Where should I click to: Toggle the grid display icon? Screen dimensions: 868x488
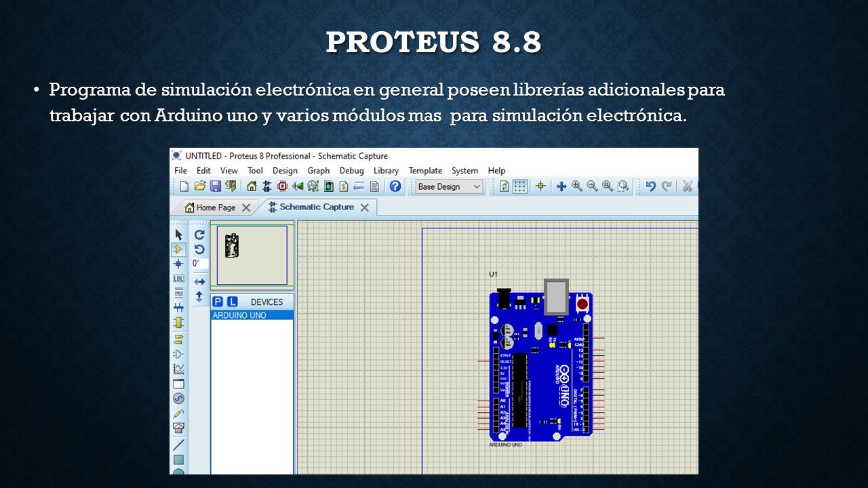pos(520,186)
